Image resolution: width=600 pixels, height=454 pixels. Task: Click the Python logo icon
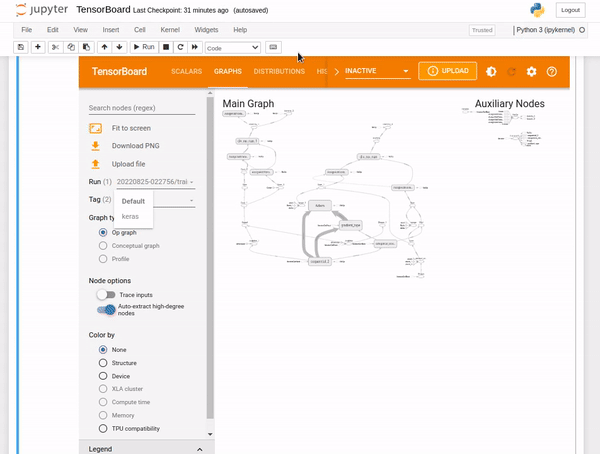click(537, 10)
